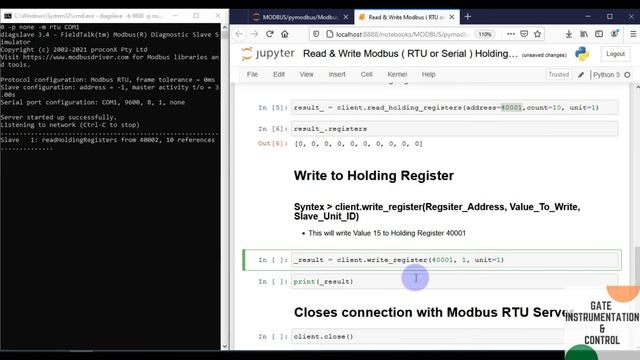Bookmark this page with star

(538, 34)
